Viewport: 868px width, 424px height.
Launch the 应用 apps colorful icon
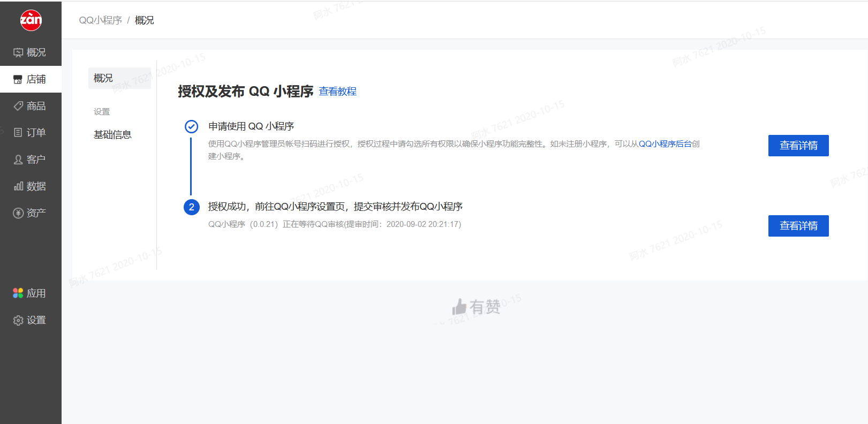18,293
